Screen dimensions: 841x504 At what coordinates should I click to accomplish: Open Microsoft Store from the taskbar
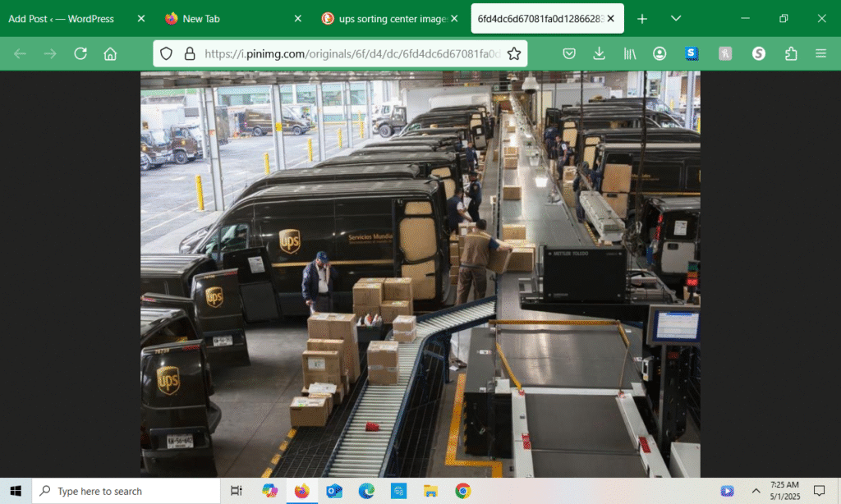pyautogui.click(x=398, y=491)
